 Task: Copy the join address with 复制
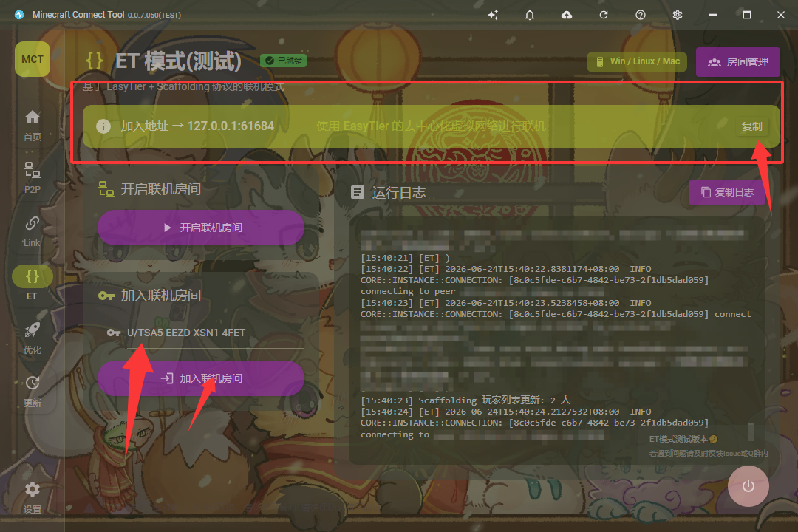pos(751,126)
